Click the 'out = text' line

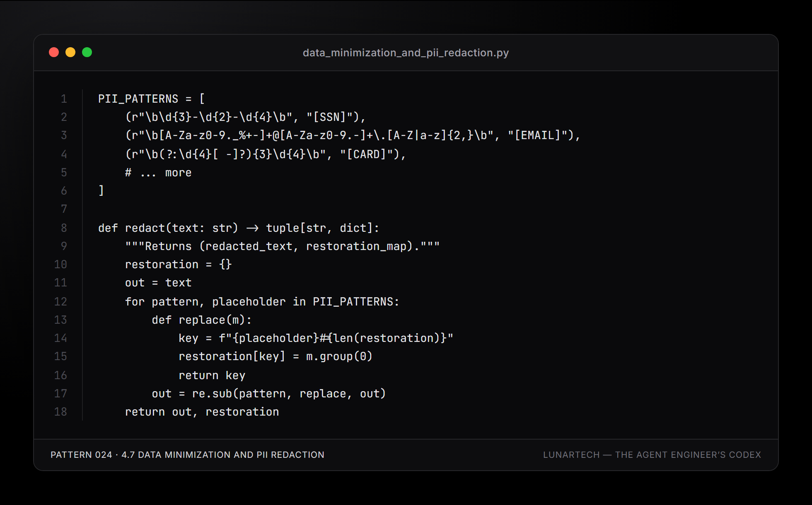[158, 283]
